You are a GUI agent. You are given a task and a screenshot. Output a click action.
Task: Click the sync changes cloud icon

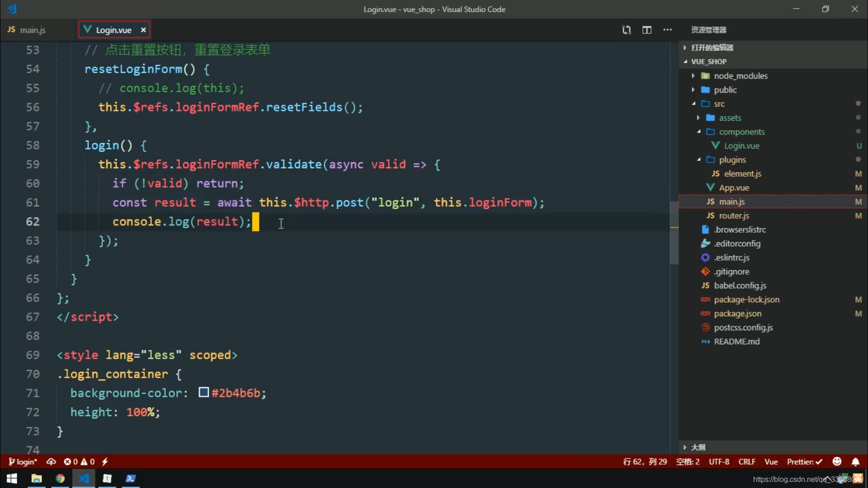(x=51, y=462)
